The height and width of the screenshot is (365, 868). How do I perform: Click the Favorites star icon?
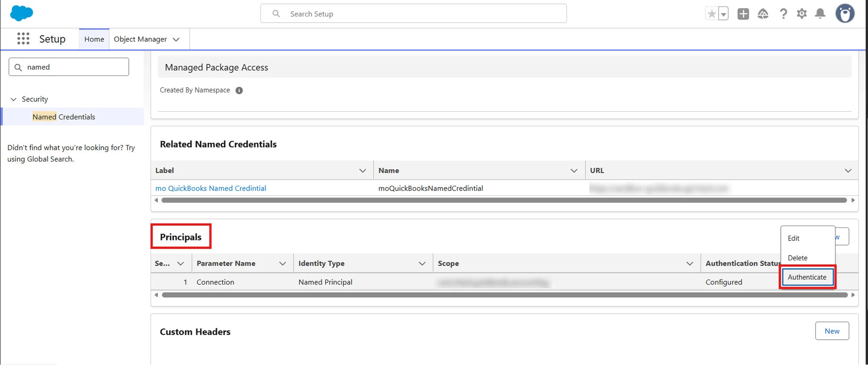coord(712,14)
